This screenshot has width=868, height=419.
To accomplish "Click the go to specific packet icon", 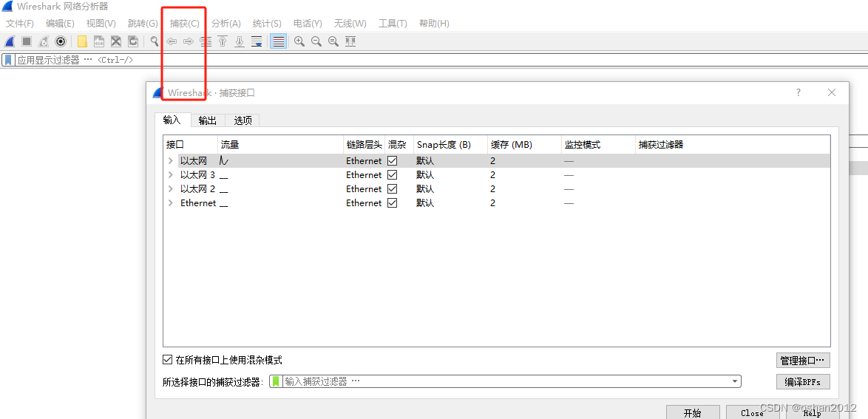I will (206, 41).
